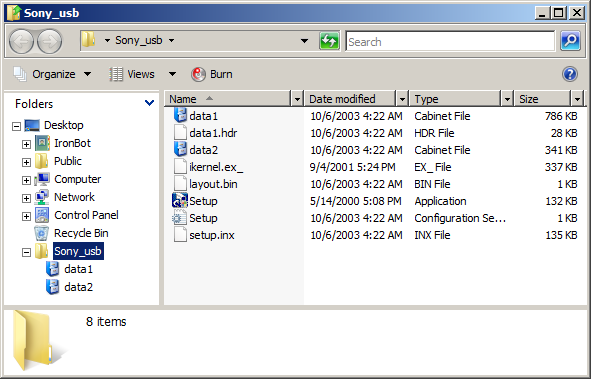591x379 pixels.
Task: Click the ikernel.ex_ file icon
Action: (180, 167)
